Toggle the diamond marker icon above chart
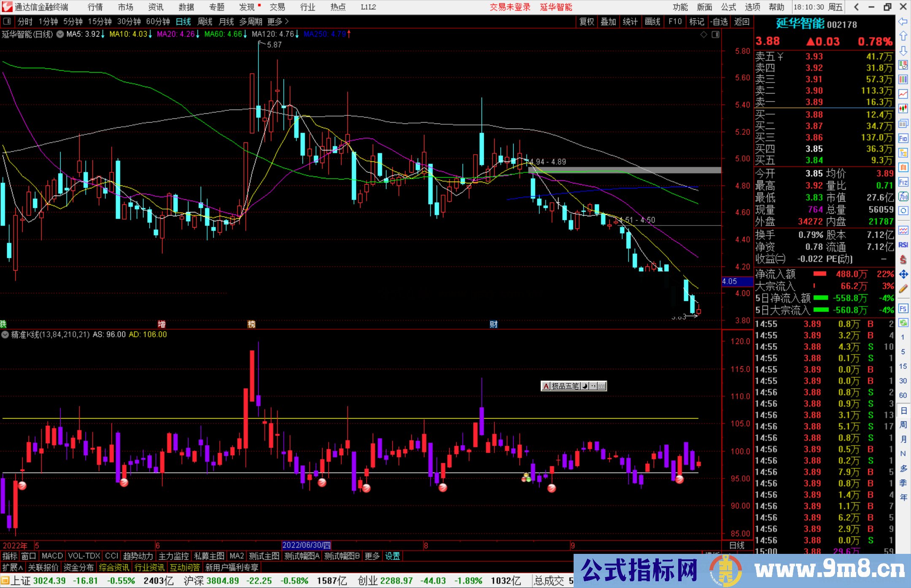The width and height of the screenshot is (911, 588). tap(703, 35)
